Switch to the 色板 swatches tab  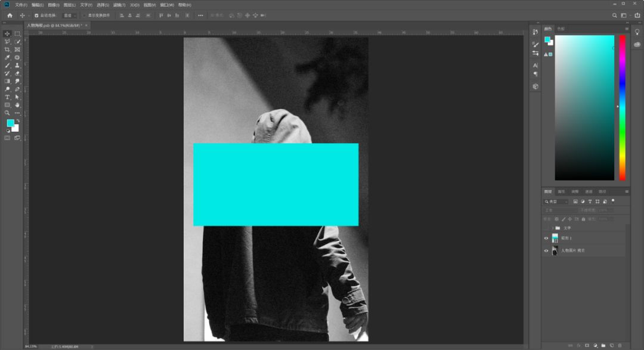tap(561, 29)
